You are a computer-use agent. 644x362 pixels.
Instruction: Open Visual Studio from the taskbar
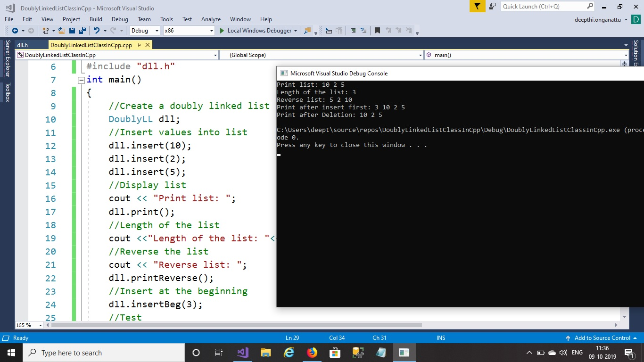pos(242,353)
